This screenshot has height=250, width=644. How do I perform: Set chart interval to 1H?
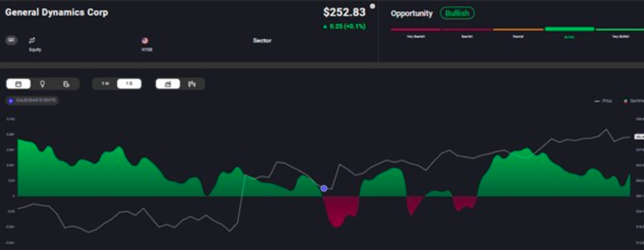[x=105, y=84]
